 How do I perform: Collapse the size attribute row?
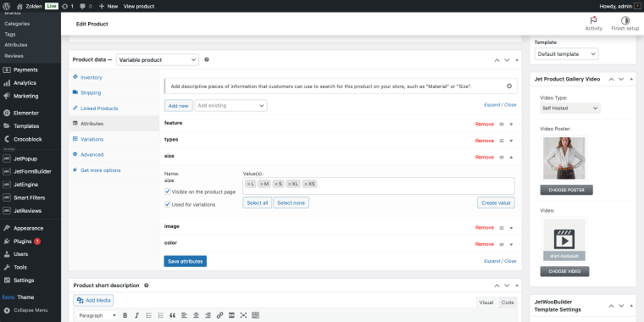[511, 158]
